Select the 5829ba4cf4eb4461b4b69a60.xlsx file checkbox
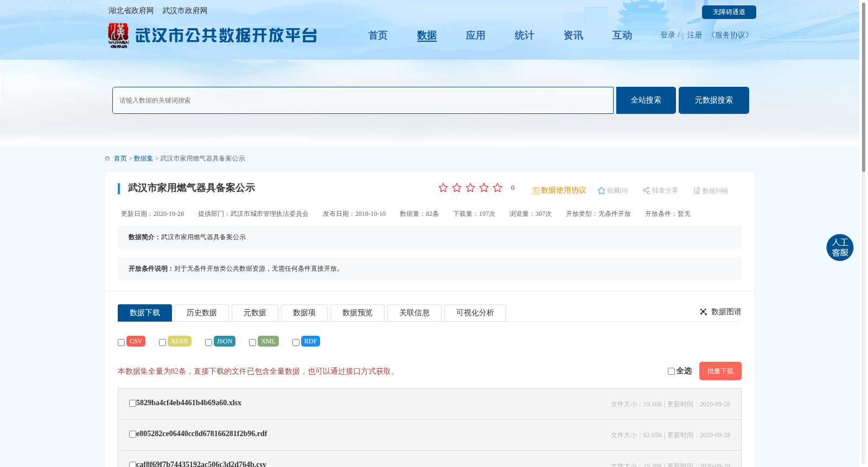 [x=132, y=404]
